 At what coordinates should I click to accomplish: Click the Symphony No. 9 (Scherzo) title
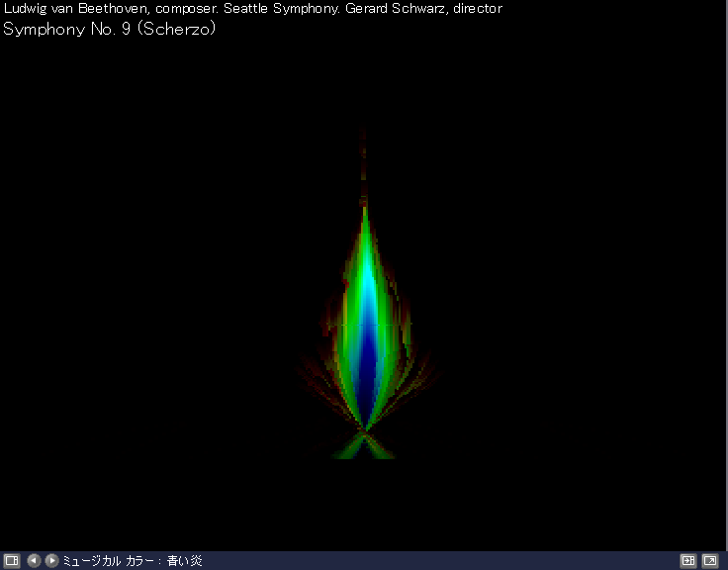point(110,29)
